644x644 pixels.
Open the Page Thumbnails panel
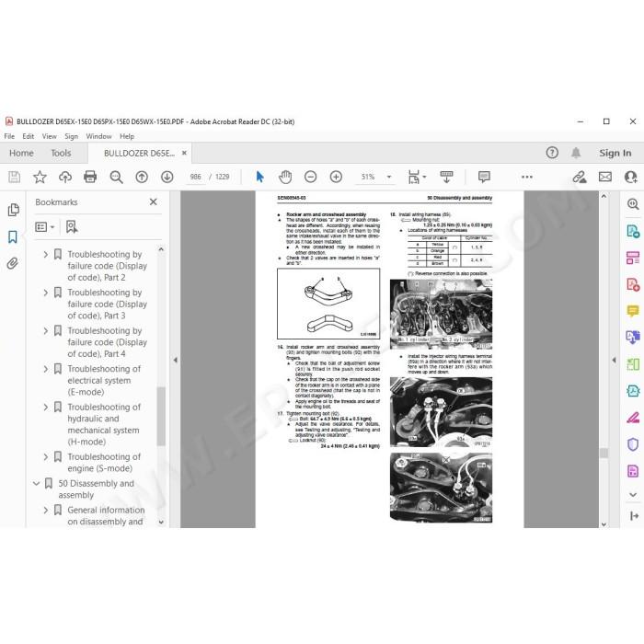pos(13,210)
